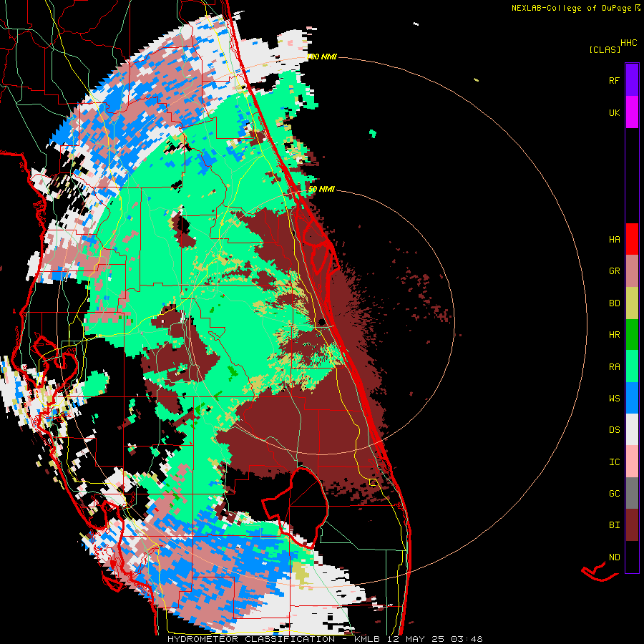Image resolution: width=644 pixels, height=644 pixels.
Task: Click the HR legend label
Action: [614, 335]
